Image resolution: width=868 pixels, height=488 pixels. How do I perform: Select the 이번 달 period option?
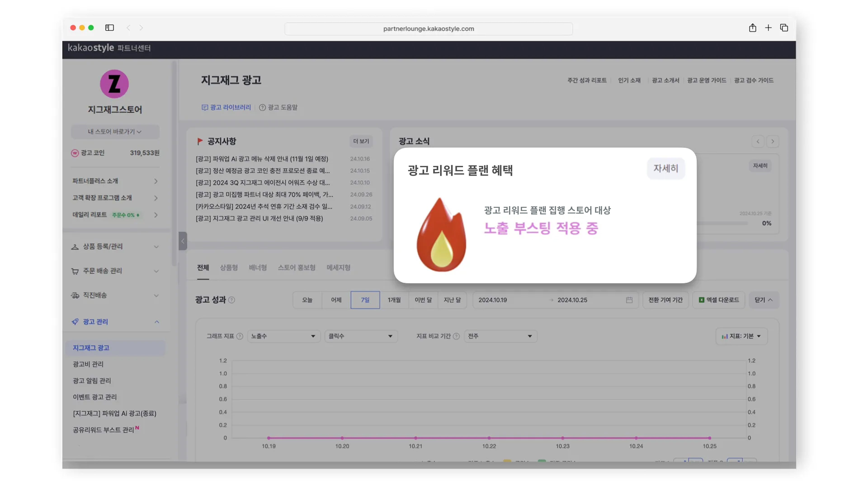click(423, 300)
